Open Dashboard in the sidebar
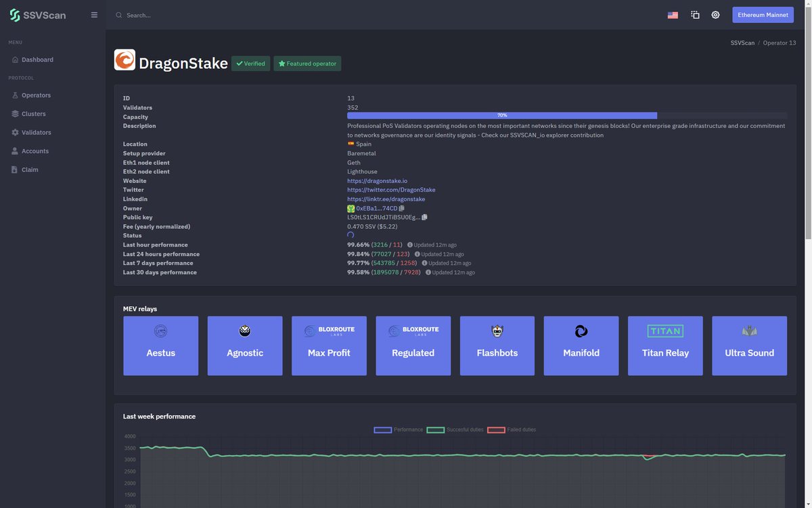812x508 pixels. point(37,60)
